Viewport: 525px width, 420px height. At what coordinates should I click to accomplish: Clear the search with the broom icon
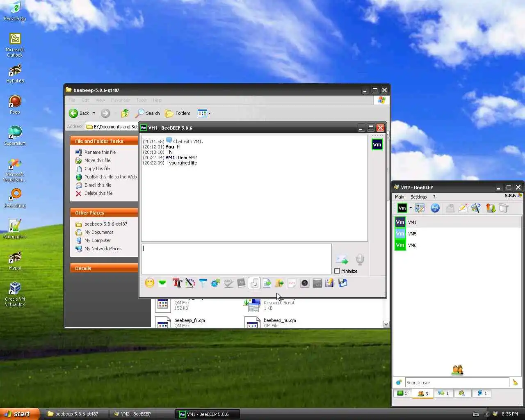pyautogui.click(x=515, y=383)
